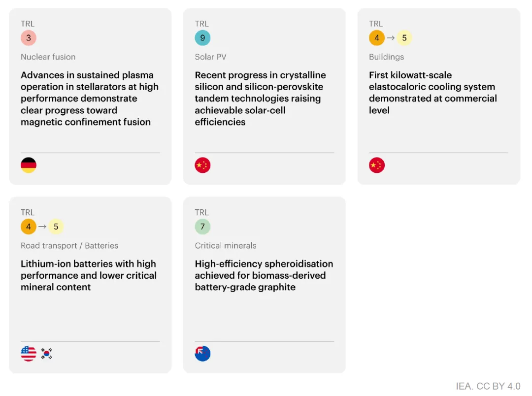
Task: Click the flag in Critical minerals card
Action: coord(202,354)
